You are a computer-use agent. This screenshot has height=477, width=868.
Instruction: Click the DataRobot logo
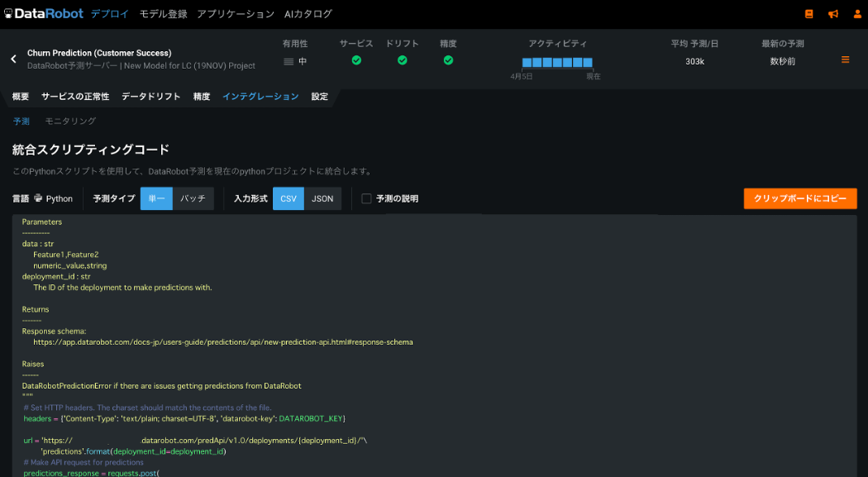(x=44, y=14)
